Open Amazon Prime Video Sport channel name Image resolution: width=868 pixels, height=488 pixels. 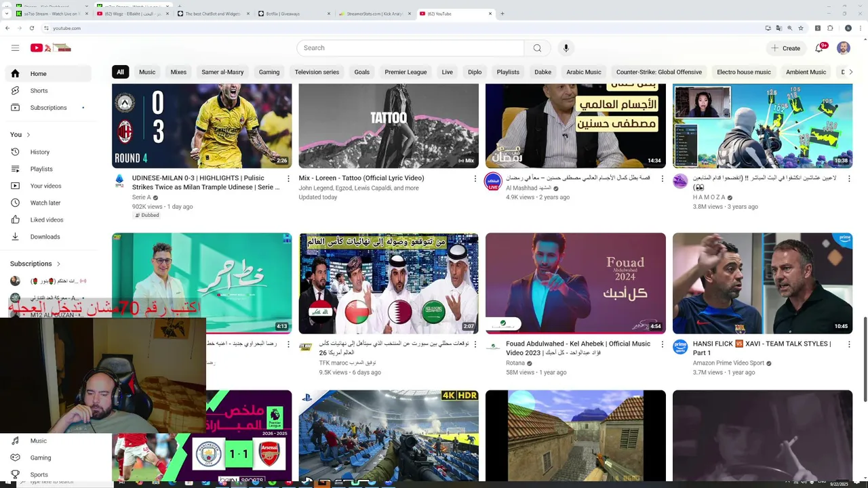728,363
